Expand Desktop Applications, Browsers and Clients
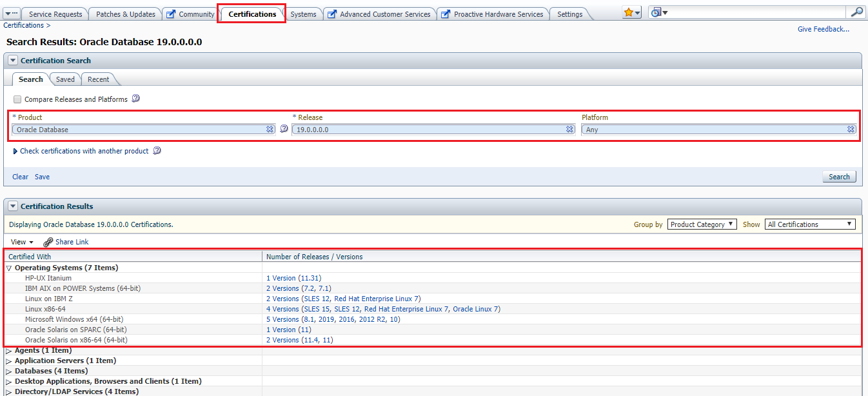The height and width of the screenshot is (396, 868). click(9, 381)
